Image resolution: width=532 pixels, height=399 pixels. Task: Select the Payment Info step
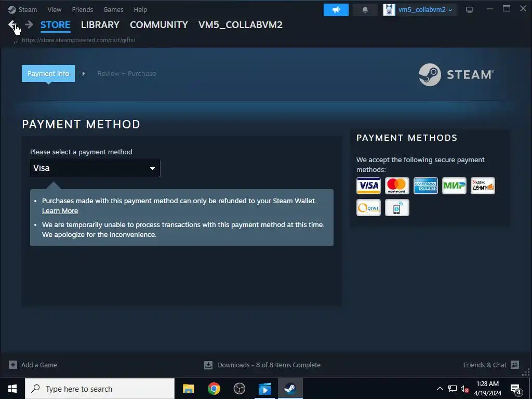(x=48, y=73)
